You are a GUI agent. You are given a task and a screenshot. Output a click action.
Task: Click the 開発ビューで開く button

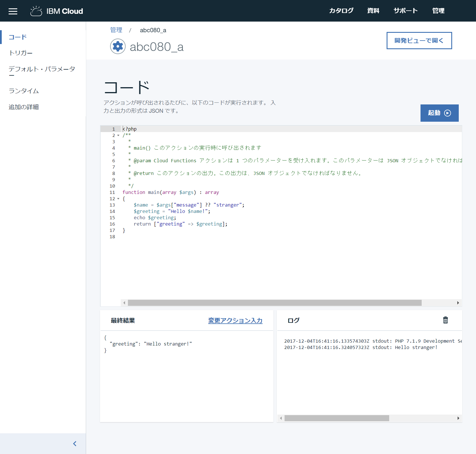coord(419,41)
